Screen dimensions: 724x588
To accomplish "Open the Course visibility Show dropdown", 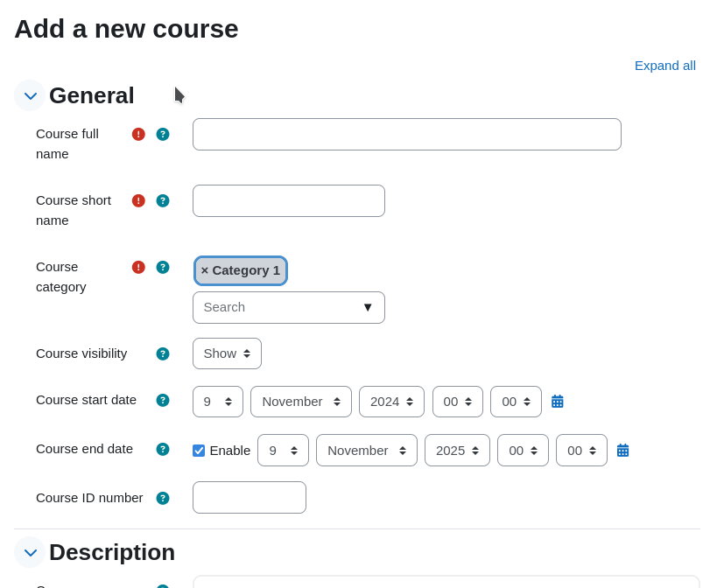I will 227,353.
